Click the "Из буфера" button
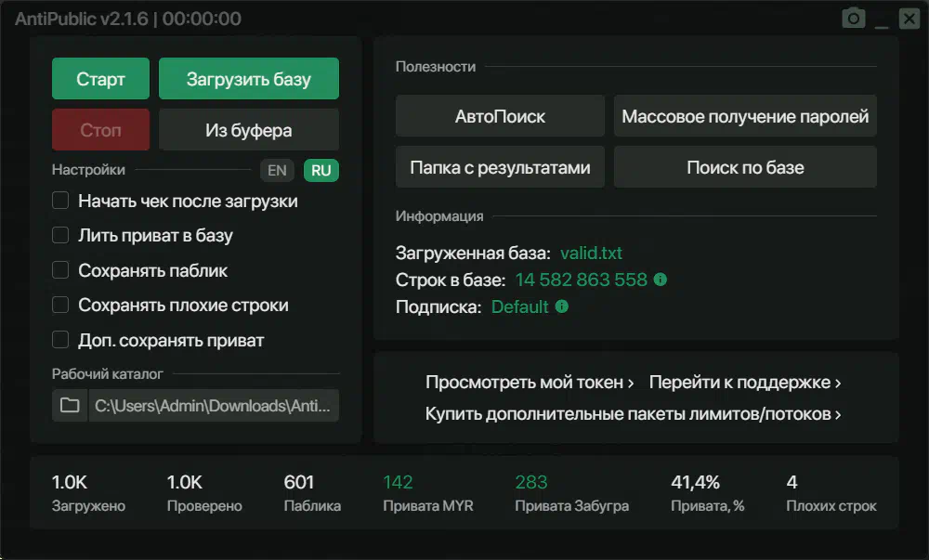This screenshot has height=560, width=929. pos(248,130)
